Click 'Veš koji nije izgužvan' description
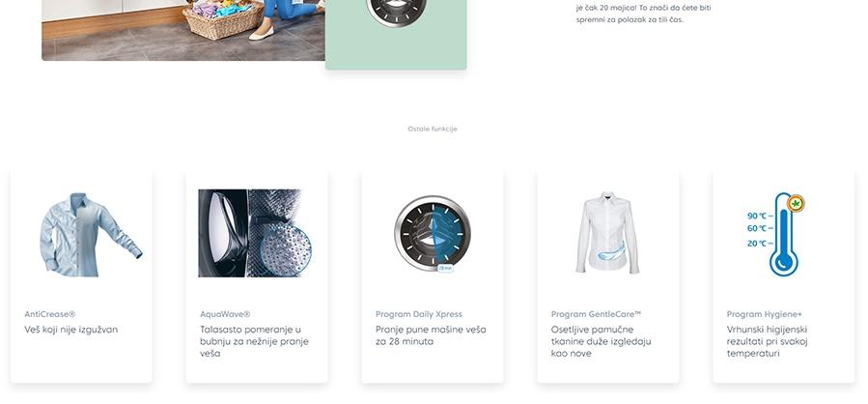This screenshot has height=404, width=868. pos(70,330)
